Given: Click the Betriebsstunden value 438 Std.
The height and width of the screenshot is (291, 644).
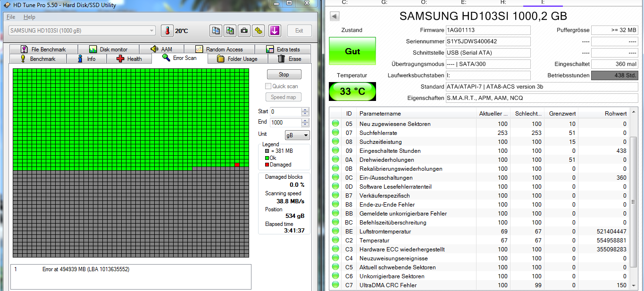Looking at the screenshot, I should point(615,75).
